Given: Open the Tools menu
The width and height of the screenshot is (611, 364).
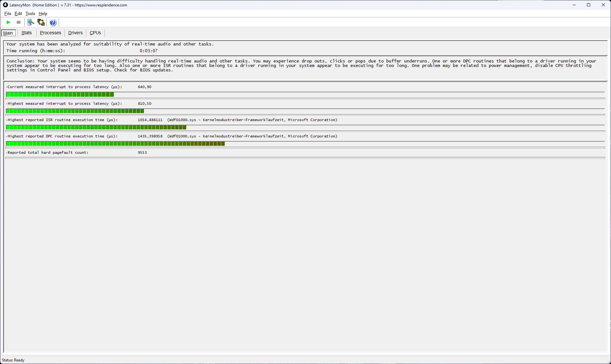Looking at the screenshot, I should pos(30,13).
